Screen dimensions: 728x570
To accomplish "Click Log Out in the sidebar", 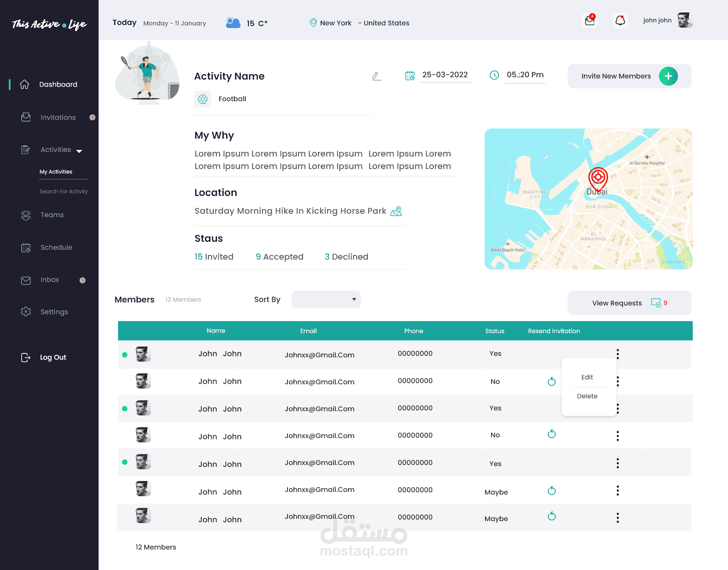I will pos(53,357).
